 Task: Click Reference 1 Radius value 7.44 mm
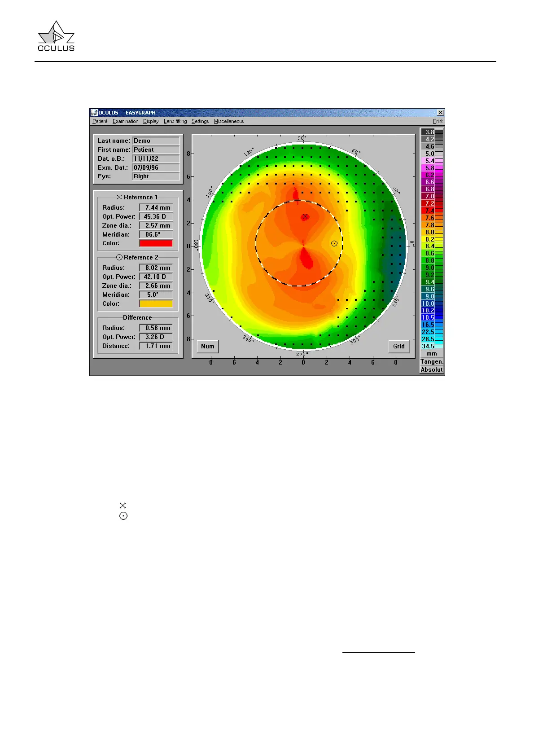[x=156, y=207]
